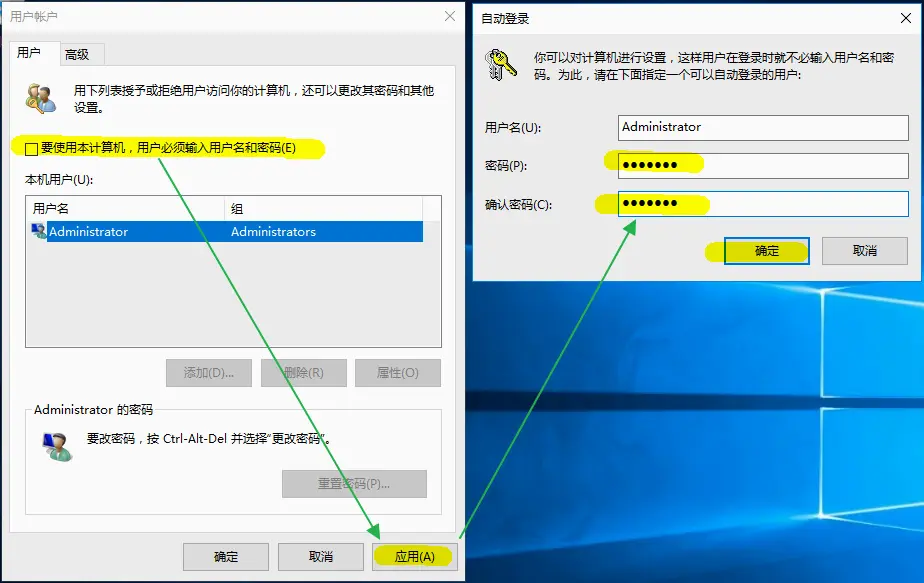Select the Administrator row in the user list
Image resolution: width=924 pixels, height=583 pixels.
pyautogui.click(x=226, y=232)
